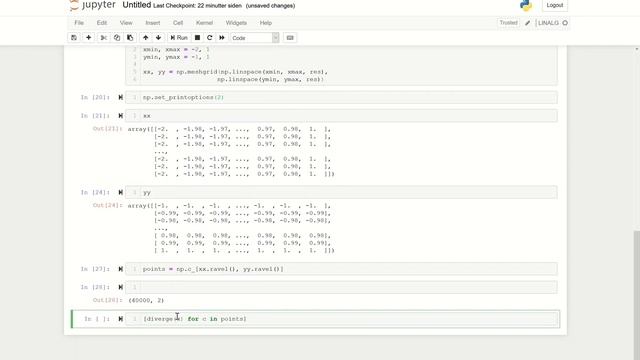Run cell In [20] with its run icon
This screenshot has height=360, width=640.
coord(120,97)
